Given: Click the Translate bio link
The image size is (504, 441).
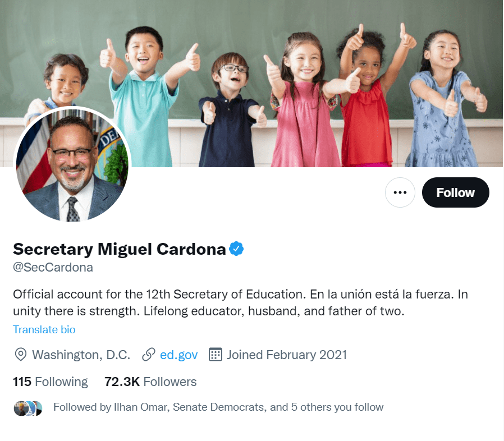Looking at the screenshot, I should (44, 329).
